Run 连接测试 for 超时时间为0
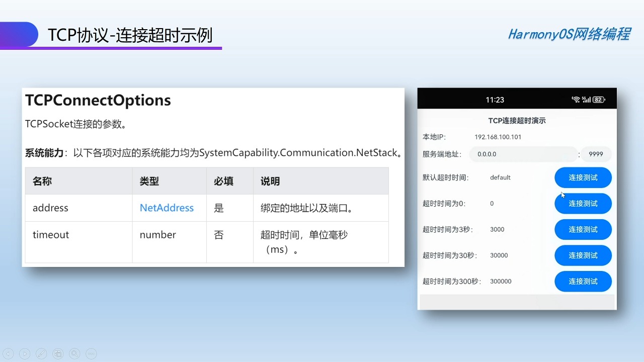Screen dimensions: 644x362 583,204
